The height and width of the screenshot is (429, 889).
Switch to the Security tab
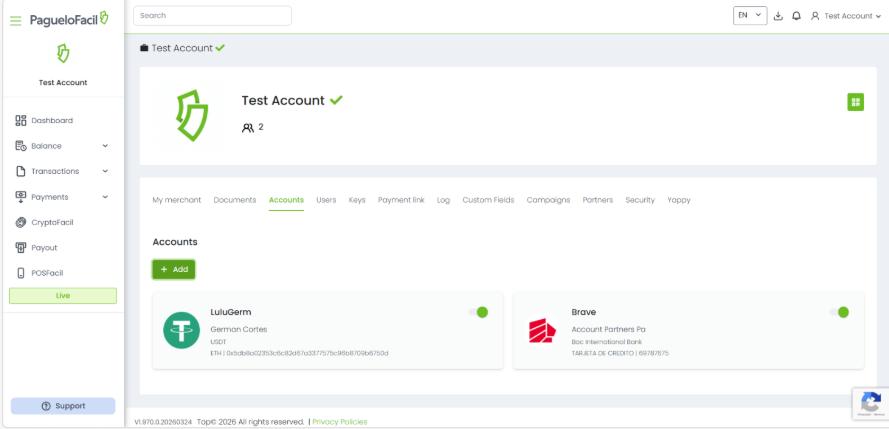pyautogui.click(x=640, y=200)
